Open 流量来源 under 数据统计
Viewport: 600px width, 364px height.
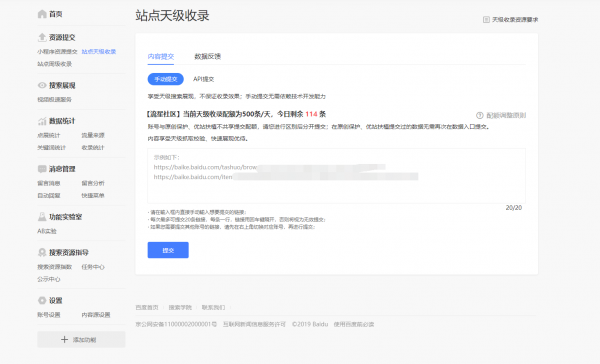[x=93, y=135]
